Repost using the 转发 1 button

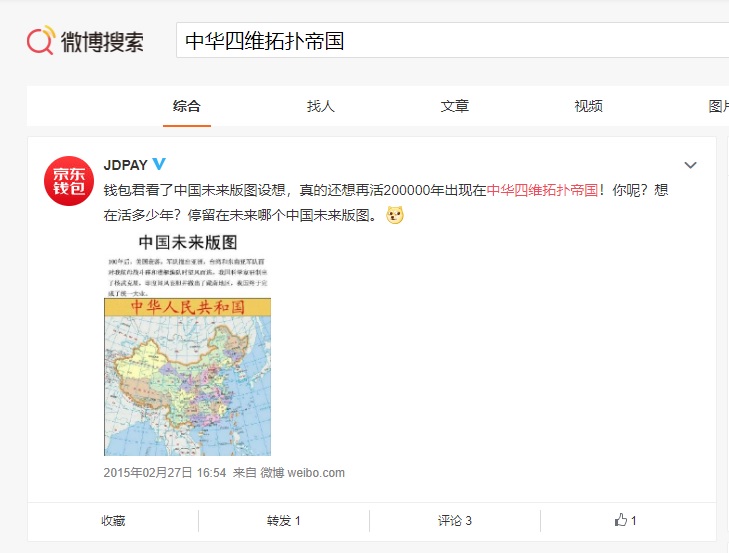click(284, 520)
